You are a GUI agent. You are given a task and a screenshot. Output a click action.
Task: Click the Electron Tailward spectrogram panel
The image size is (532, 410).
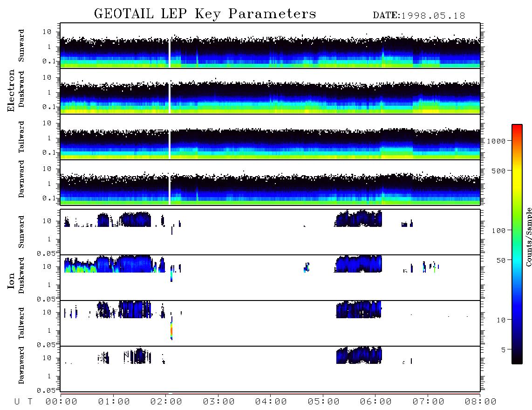click(270, 137)
